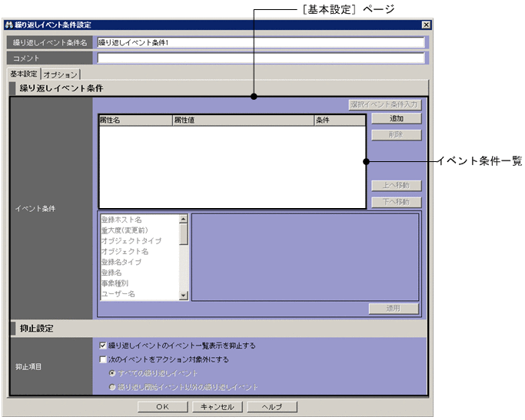Select the すべての繰り返しイベント radio button
The width and height of the screenshot is (525, 420).
[112, 373]
